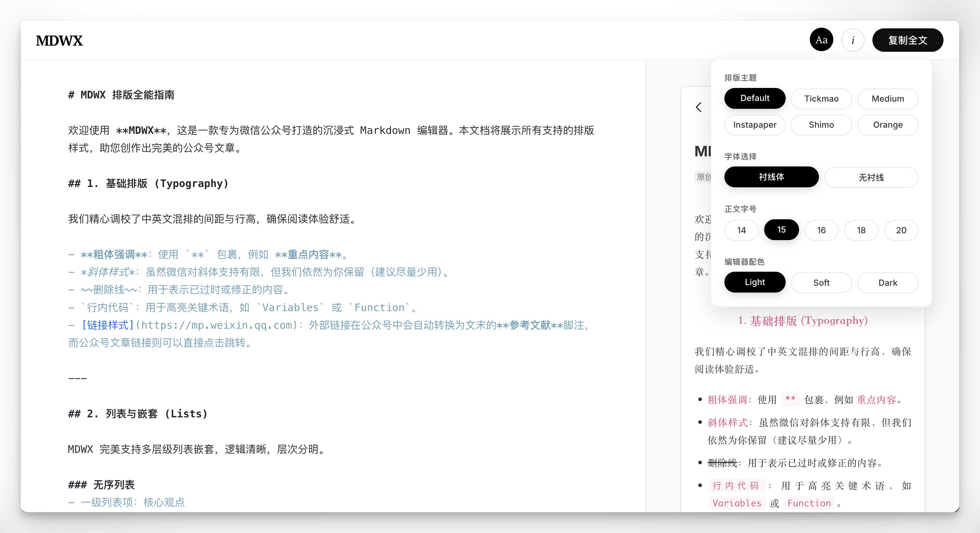This screenshot has height=533, width=980.
Task: Select the Default layout theme
Action: coord(754,98)
